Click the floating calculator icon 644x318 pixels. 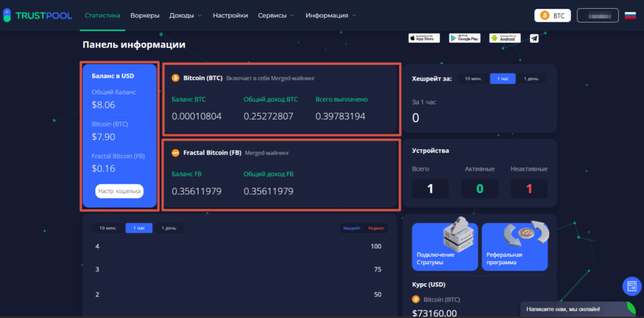631,287
